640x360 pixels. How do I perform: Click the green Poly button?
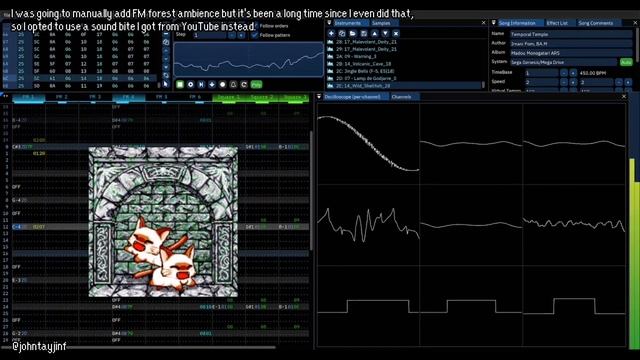pos(256,84)
